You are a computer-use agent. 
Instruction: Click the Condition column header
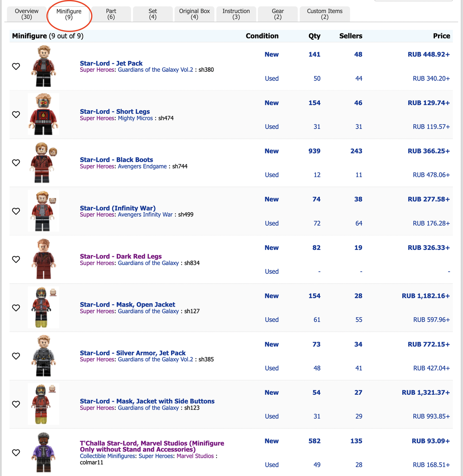click(x=262, y=36)
